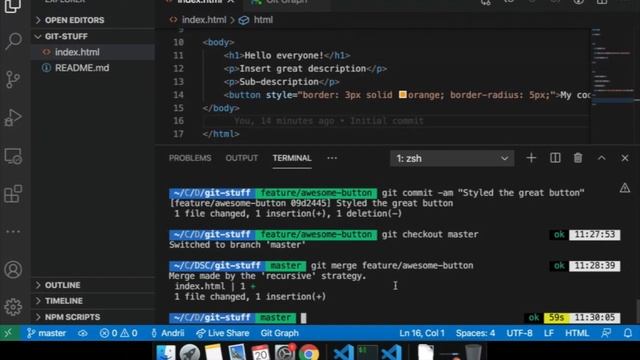Kill the terminal with trash icon
Viewport: 640px width, 360px height.
578,158
